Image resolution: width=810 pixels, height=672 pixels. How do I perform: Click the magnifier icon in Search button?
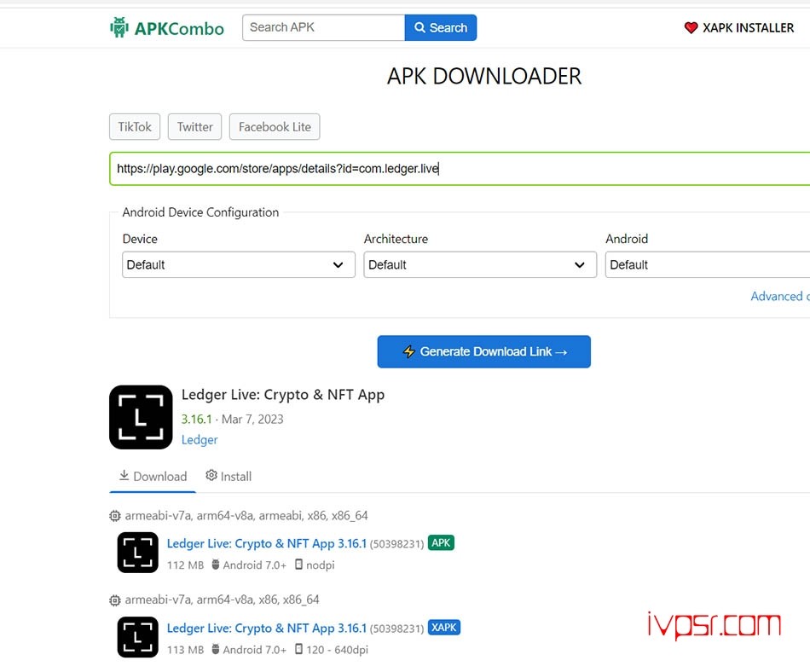pos(420,27)
